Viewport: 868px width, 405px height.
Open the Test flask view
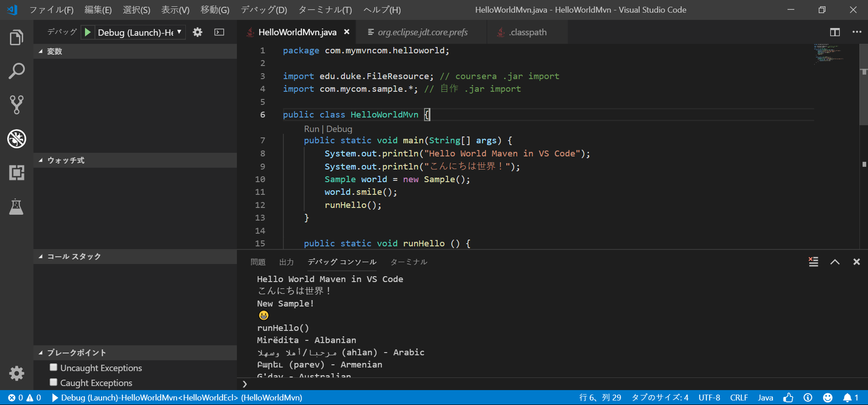17,207
